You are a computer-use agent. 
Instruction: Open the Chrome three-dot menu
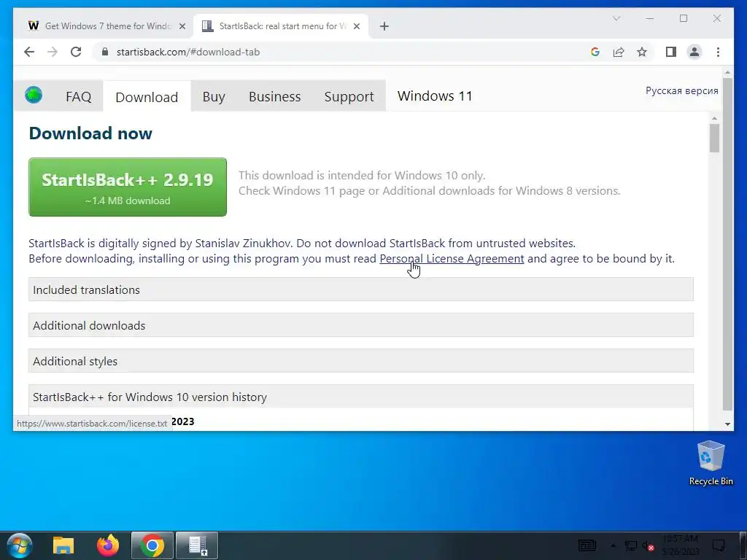[718, 52]
